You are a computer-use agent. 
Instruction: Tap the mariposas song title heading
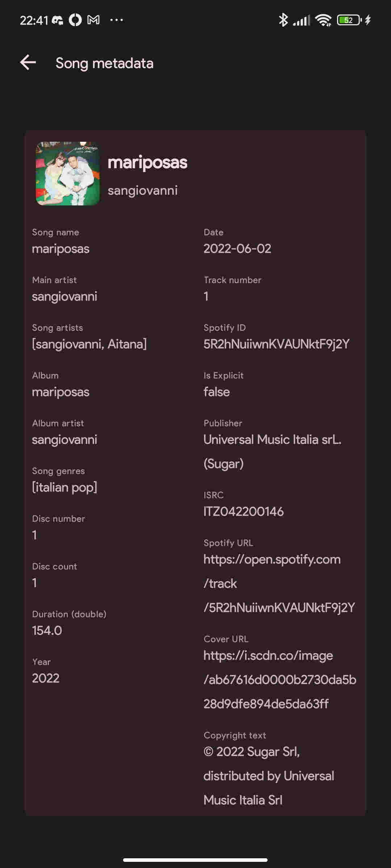coord(147,162)
